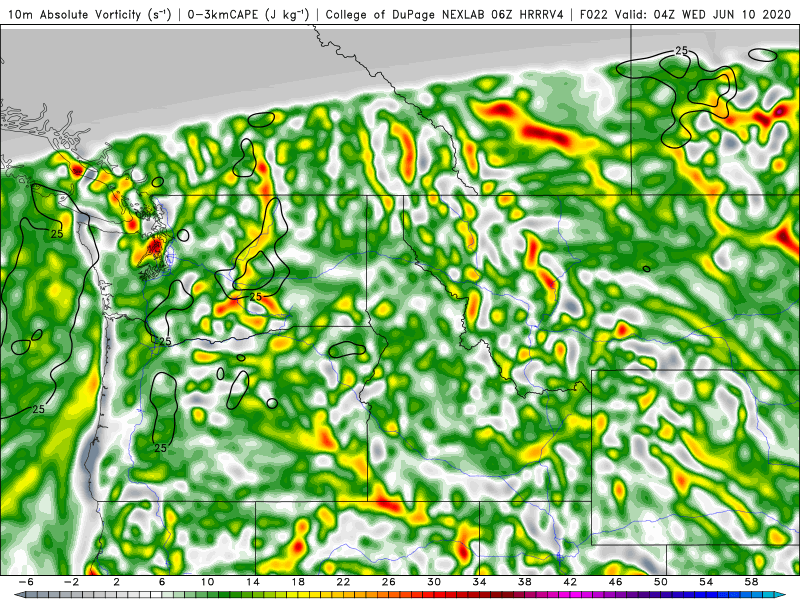
Task: Click the 50 color bar label
Action: [x=661, y=582]
